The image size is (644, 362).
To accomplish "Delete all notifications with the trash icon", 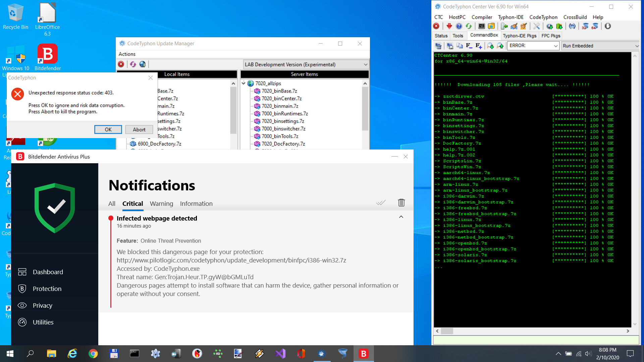I will [x=401, y=202].
